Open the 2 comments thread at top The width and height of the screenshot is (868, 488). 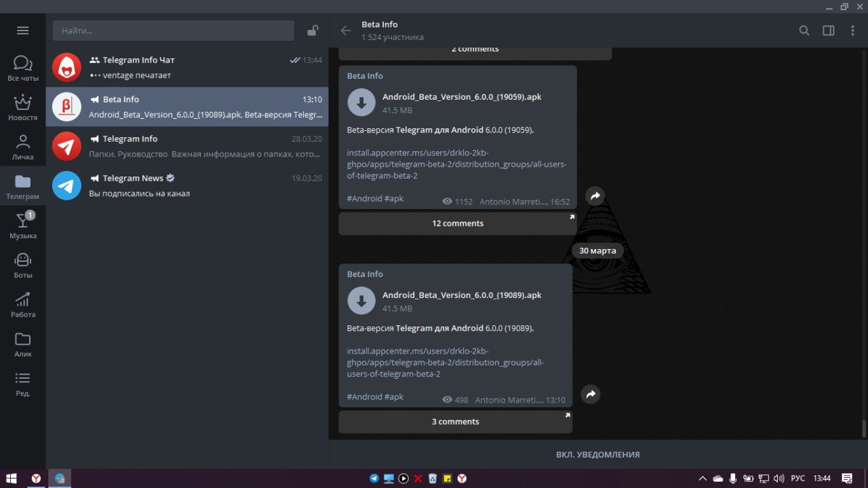click(475, 52)
